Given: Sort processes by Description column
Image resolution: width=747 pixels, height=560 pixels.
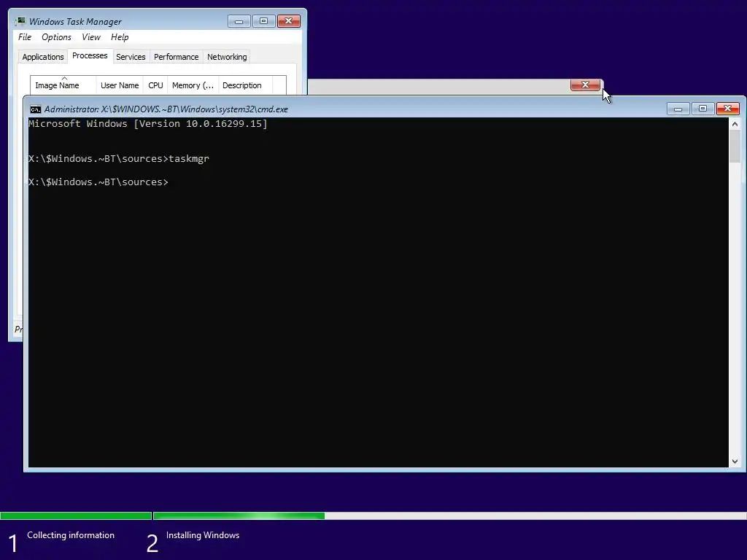Looking at the screenshot, I should coord(245,85).
